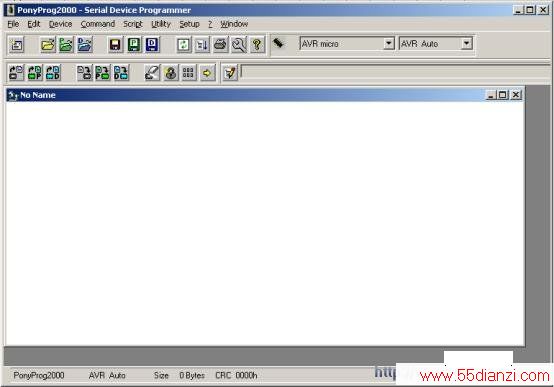Click the New Window toolbar icon
Image resolution: width=554 pixels, height=387 pixels.
pos(16,45)
